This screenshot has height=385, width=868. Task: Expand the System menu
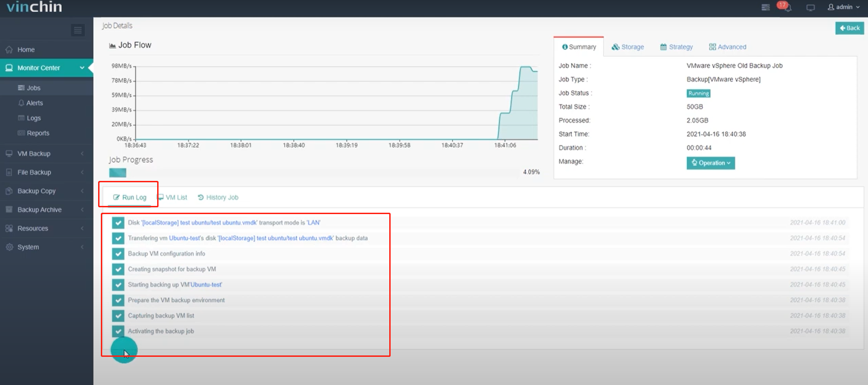46,247
